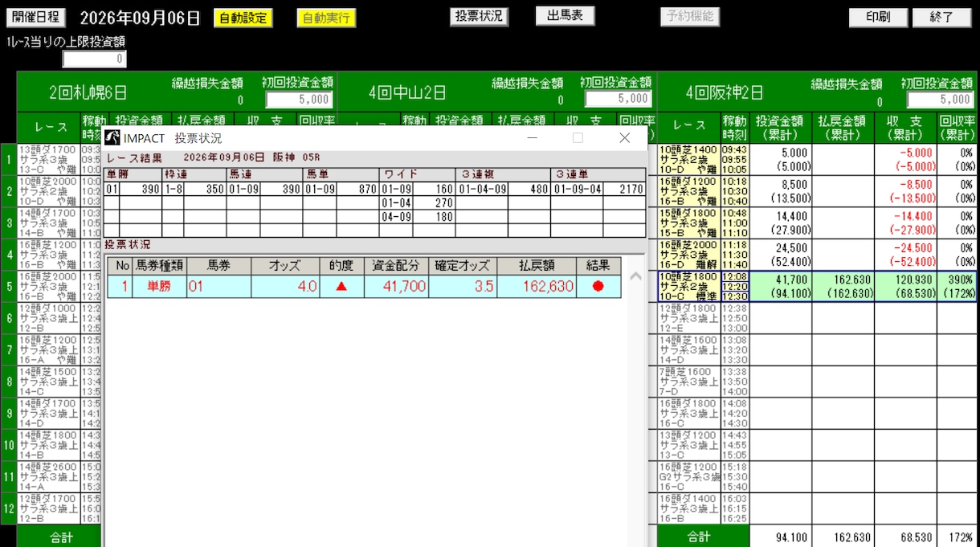Click the 390% 回収率 cell

(956, 286)
